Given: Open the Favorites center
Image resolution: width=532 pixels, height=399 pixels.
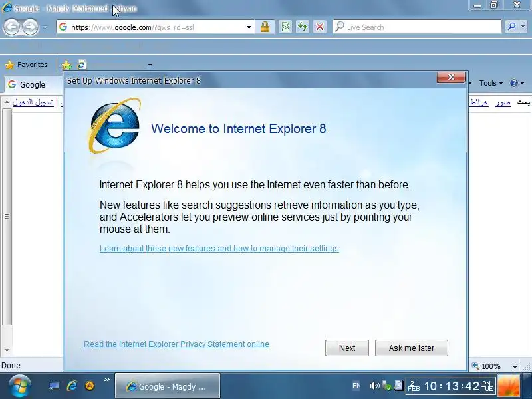Looking at the screenshot, I should coord(27,65).
